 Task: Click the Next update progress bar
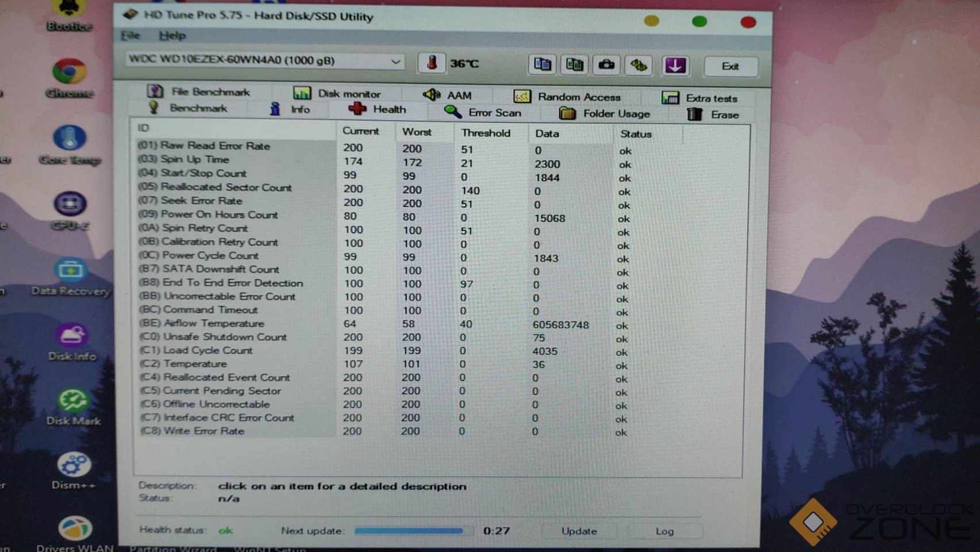tap(413, 530)
